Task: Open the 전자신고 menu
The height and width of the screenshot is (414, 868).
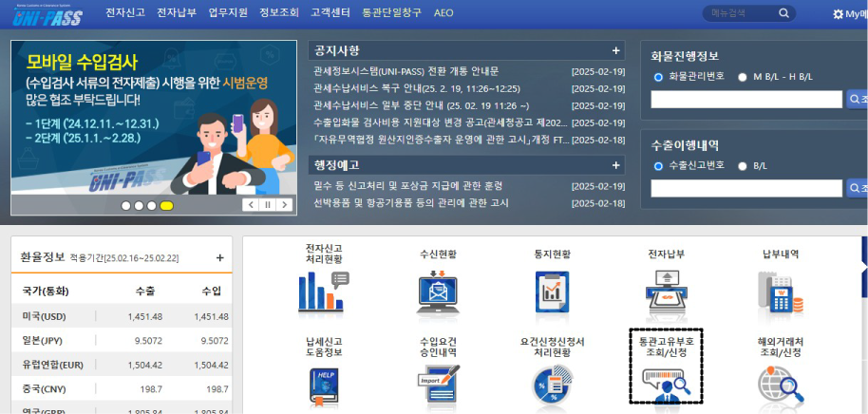Action: click(125, 12)
